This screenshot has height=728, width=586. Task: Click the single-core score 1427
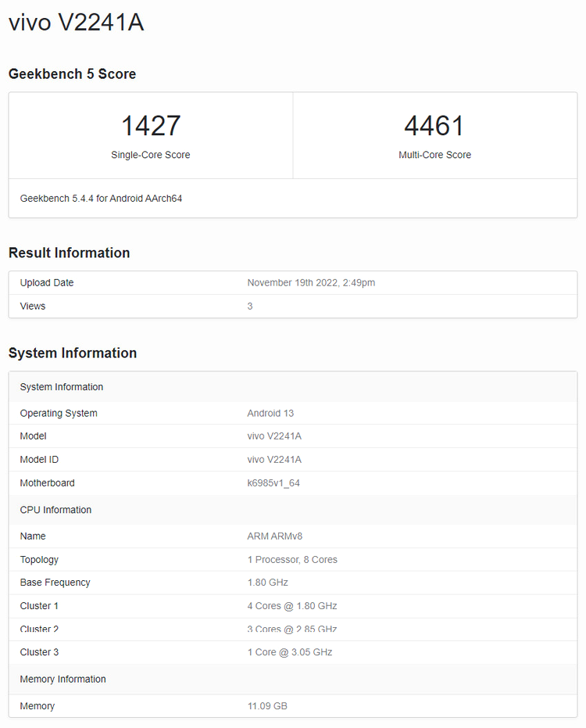pos(151,126)
